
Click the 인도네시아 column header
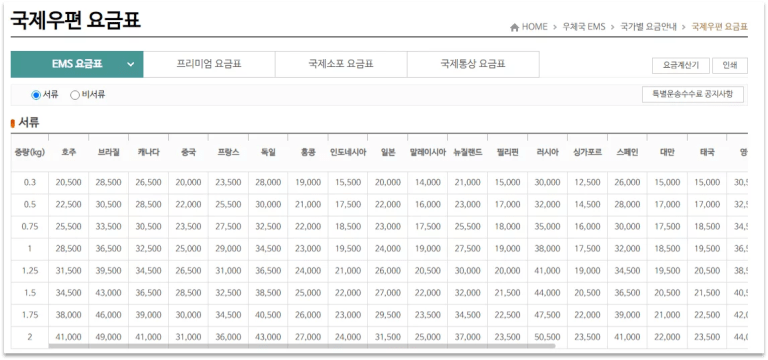(x=348, y=152)
